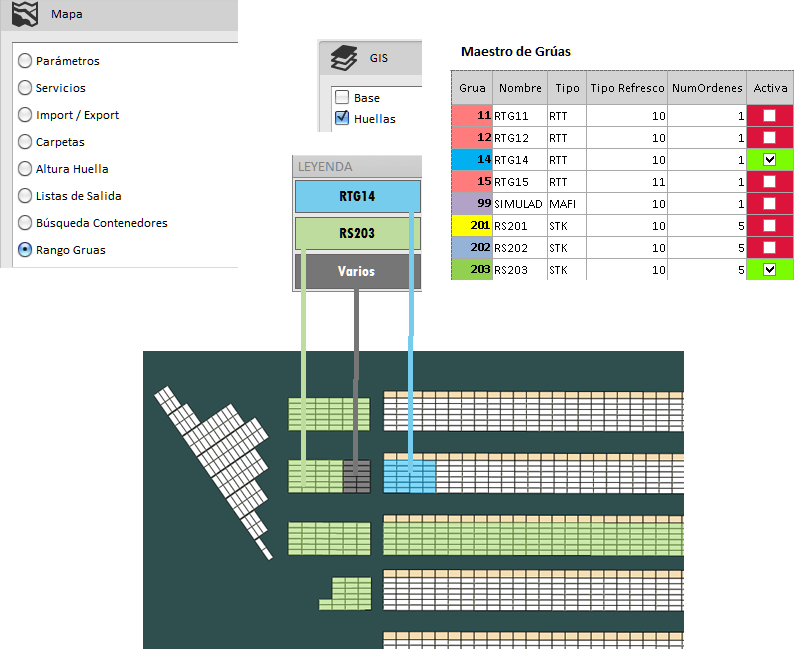Click the RS203 green legend entry
The height and width of the screenshot is (649, 794).
coord(357,234)
